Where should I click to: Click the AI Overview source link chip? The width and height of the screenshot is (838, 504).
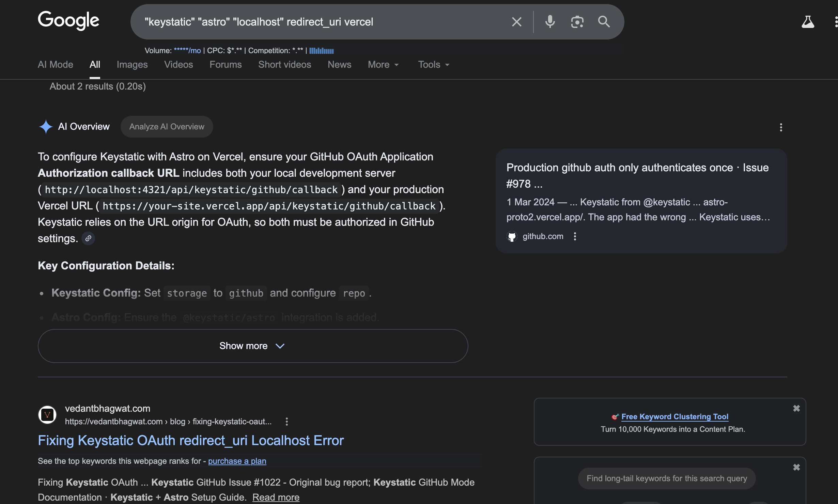[x=88, y=238]
